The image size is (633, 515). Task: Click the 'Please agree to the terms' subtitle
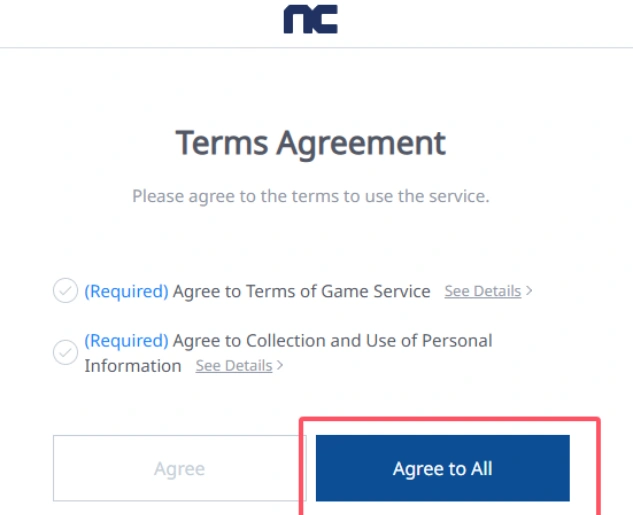coord(311,196)
